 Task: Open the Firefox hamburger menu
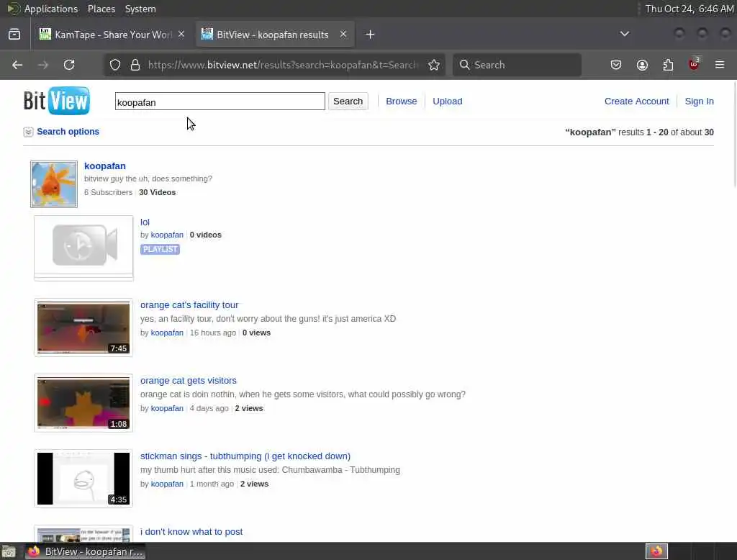[x=720, y=65]
